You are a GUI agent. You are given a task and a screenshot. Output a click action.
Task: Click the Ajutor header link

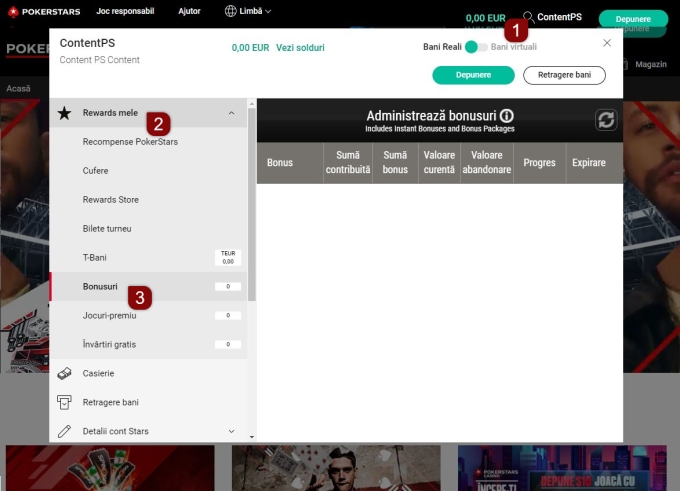point(189,11)
